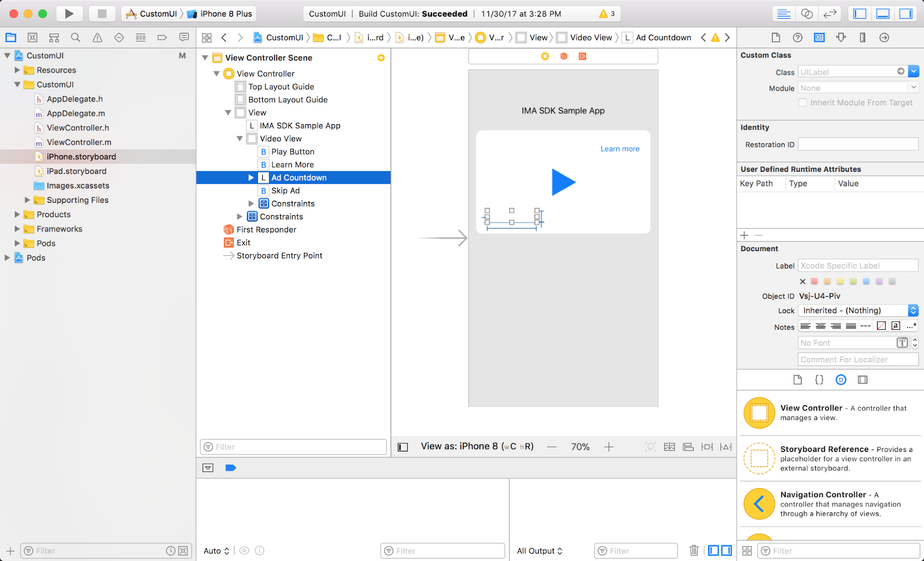Show the Find navigator
924x561 pixels.
(75, 37)
